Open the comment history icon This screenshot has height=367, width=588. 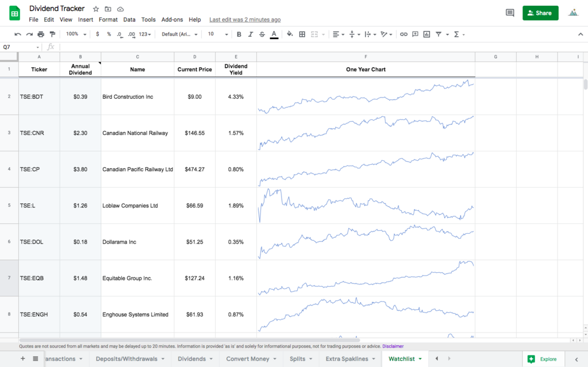510,13
